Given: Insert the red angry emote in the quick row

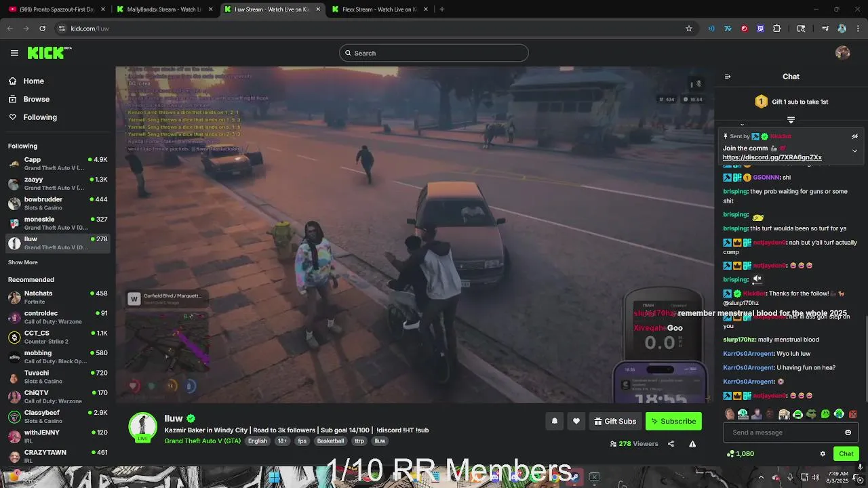Looking at the screenshot, I should (853, 413).
